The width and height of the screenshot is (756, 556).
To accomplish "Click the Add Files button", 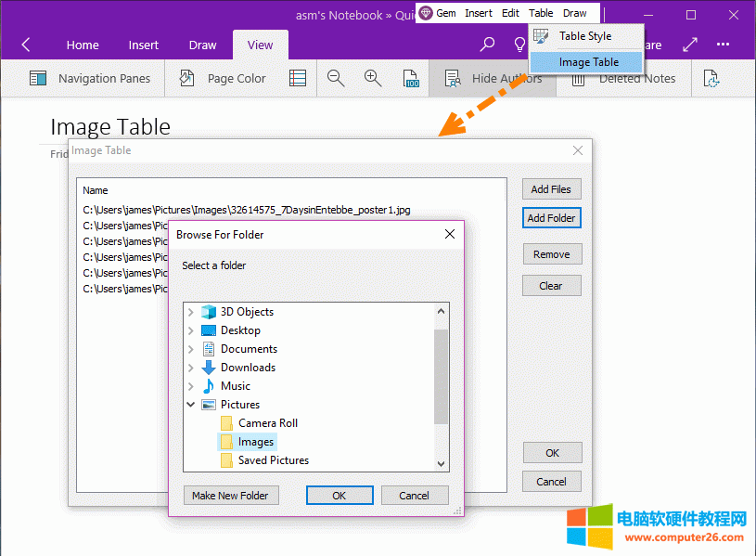I will pos(551,189).
